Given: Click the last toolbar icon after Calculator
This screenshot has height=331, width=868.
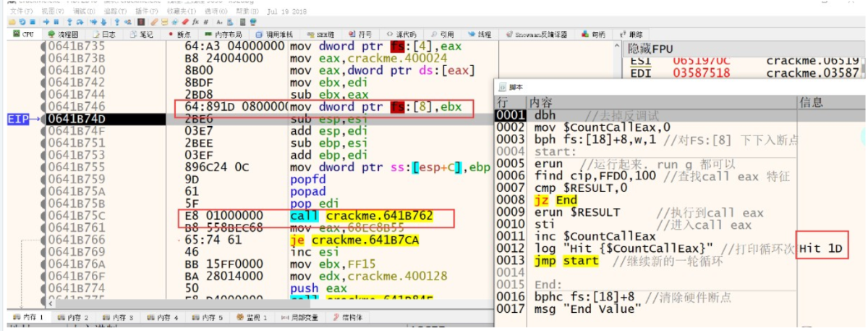Looking at the screenshot, I should 253,22.
